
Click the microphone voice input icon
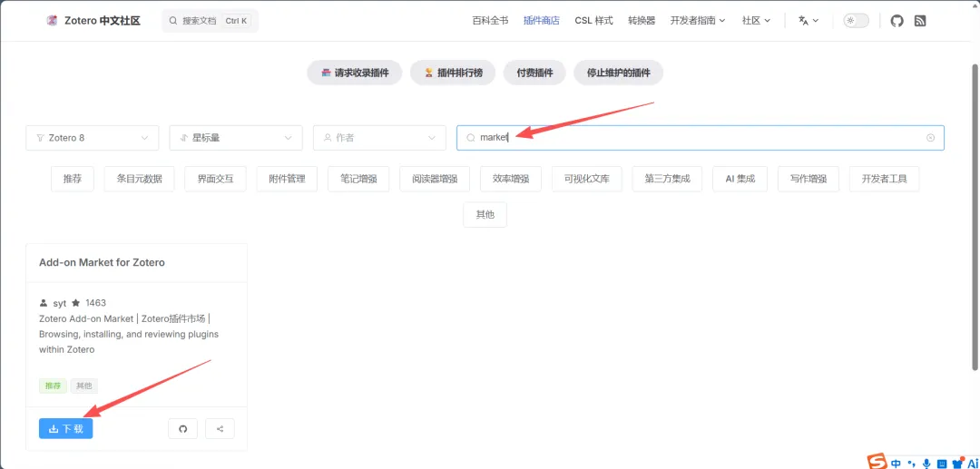pos(926,464)
